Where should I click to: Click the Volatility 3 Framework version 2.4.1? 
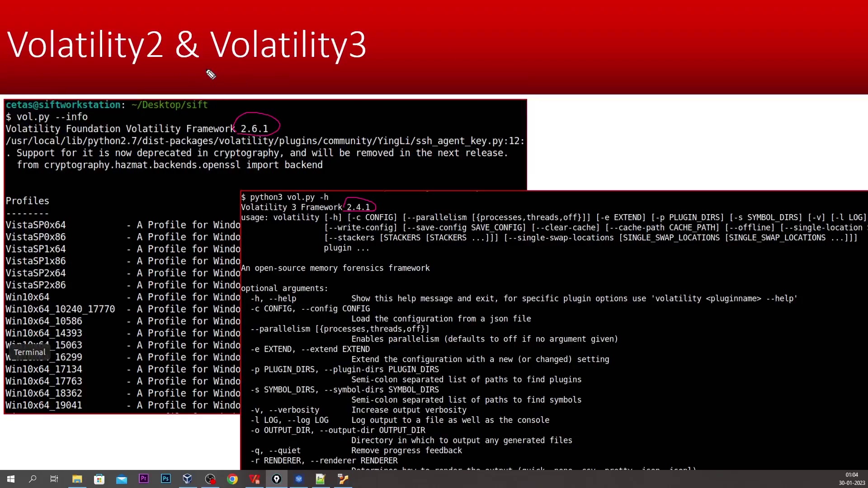[x=358, y=207]
